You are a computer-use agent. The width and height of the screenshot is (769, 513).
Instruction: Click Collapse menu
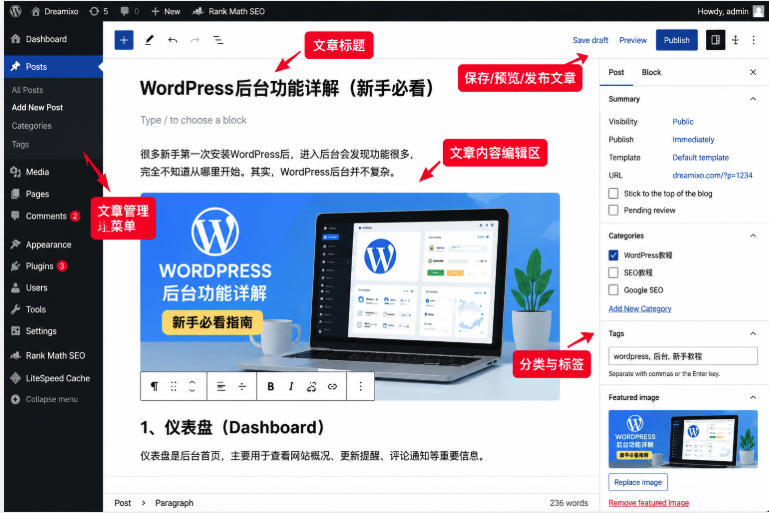tap(45, 399)
